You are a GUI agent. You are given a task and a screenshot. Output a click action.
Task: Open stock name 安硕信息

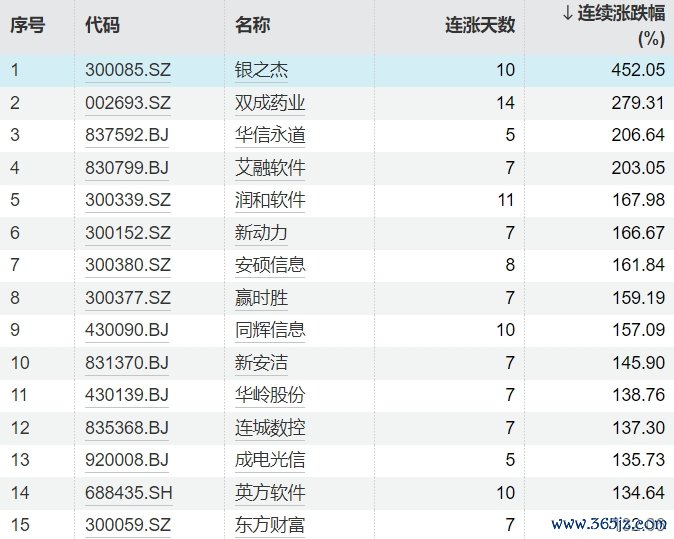(x=270, y=265)
